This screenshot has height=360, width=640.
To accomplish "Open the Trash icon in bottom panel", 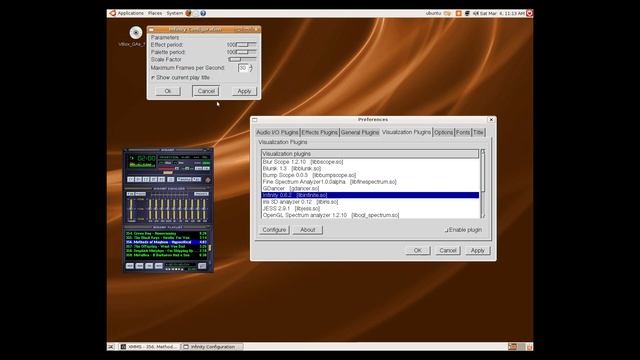I will point(529,347).
